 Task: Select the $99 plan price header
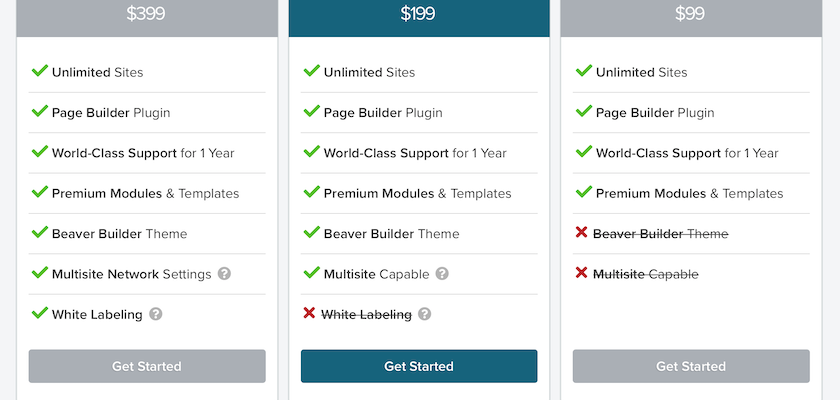(690, 15)
